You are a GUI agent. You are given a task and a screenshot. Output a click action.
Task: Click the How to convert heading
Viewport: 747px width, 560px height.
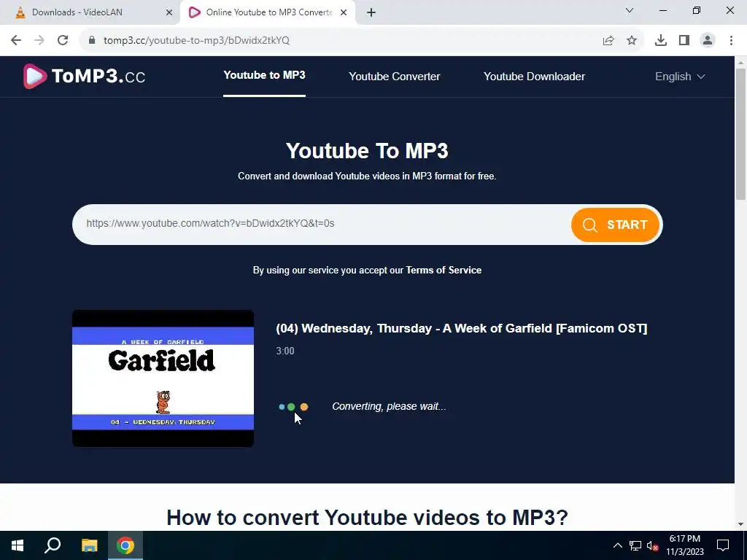click(367, 518)
